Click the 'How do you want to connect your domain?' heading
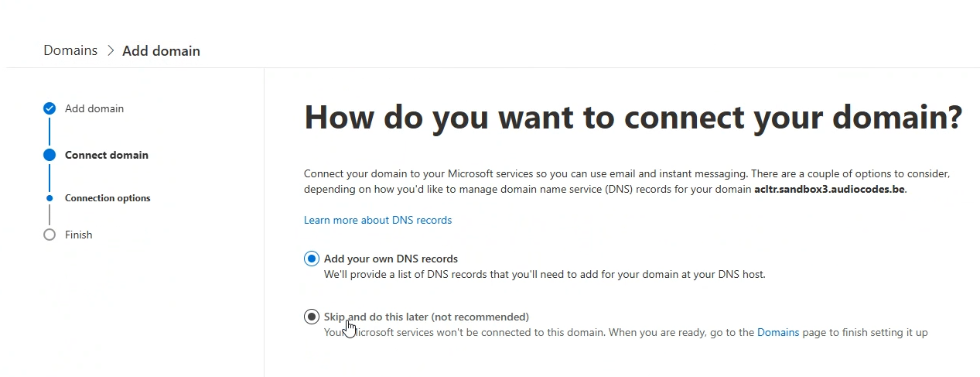Image resolution: width=980 pixels, height=377 pixels. point(633,117)
